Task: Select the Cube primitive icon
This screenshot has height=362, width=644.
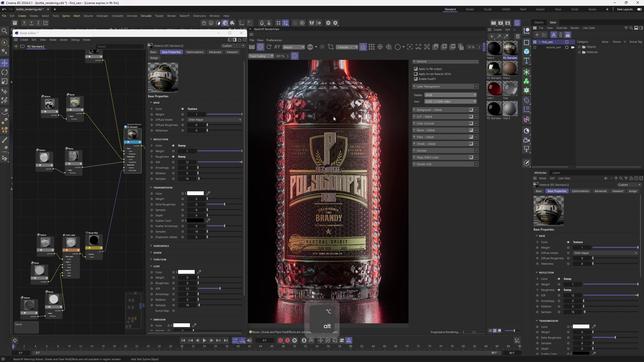Action: point(527,52)
